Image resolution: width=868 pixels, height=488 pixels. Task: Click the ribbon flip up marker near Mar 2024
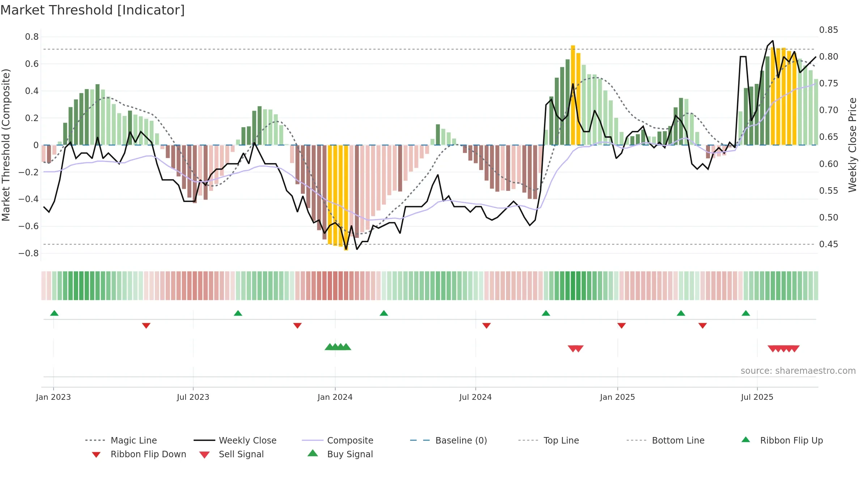coord(384,313)
